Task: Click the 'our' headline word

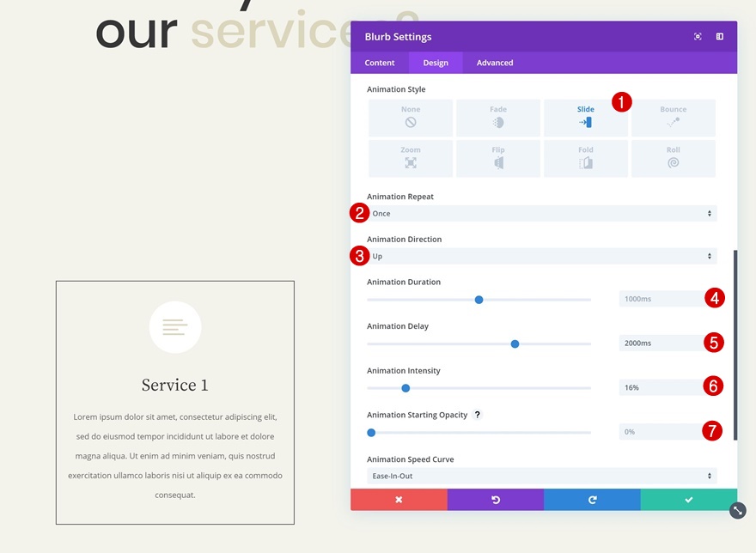Action: (x=137, y=33)
